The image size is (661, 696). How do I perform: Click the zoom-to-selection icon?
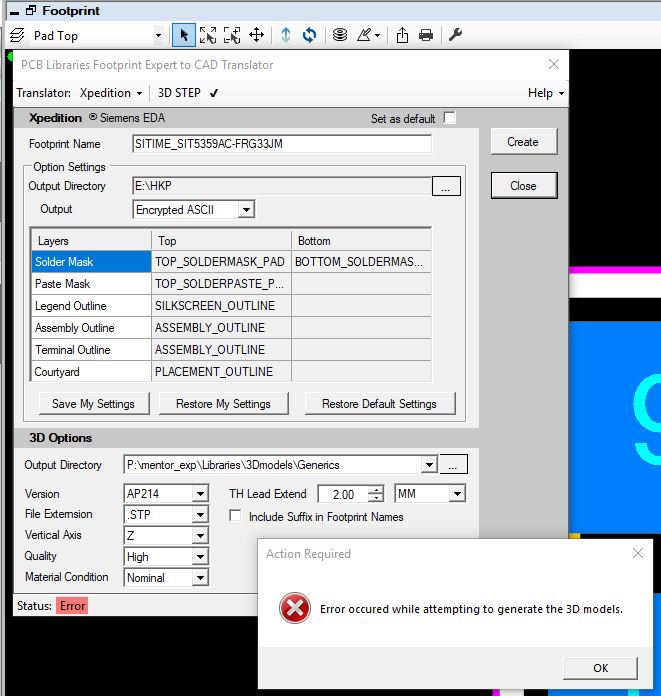click(232, 35)
